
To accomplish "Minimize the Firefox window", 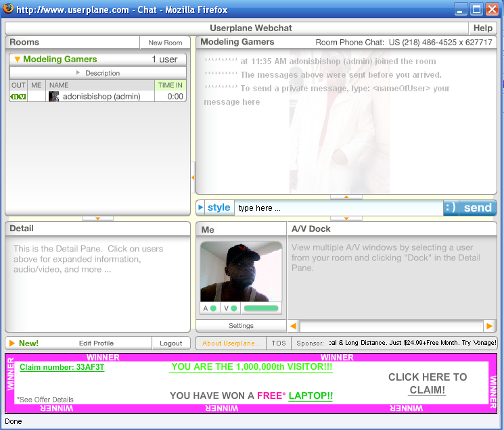I will [461, 9].
